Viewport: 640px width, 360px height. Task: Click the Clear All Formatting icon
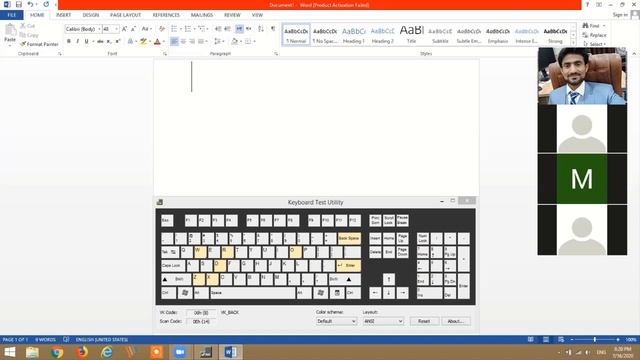point(162,29)
